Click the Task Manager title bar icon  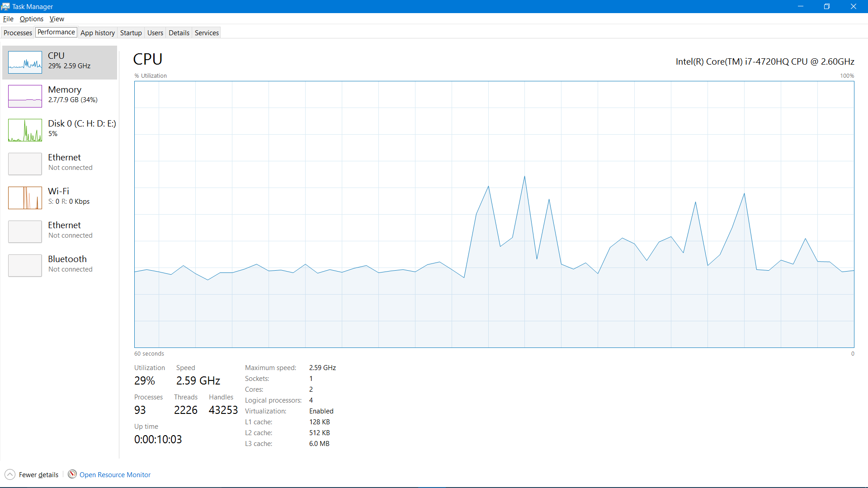tap(5, 6)
